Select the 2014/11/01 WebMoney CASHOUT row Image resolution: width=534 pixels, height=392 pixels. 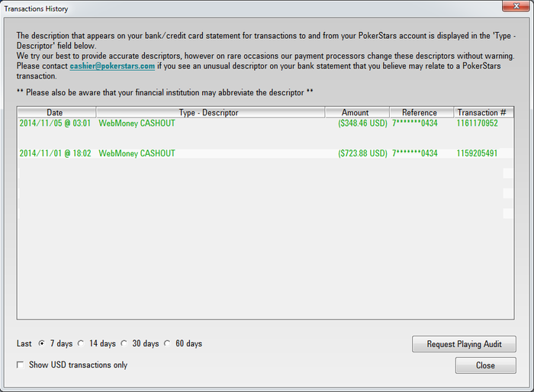tap(265, 153)
